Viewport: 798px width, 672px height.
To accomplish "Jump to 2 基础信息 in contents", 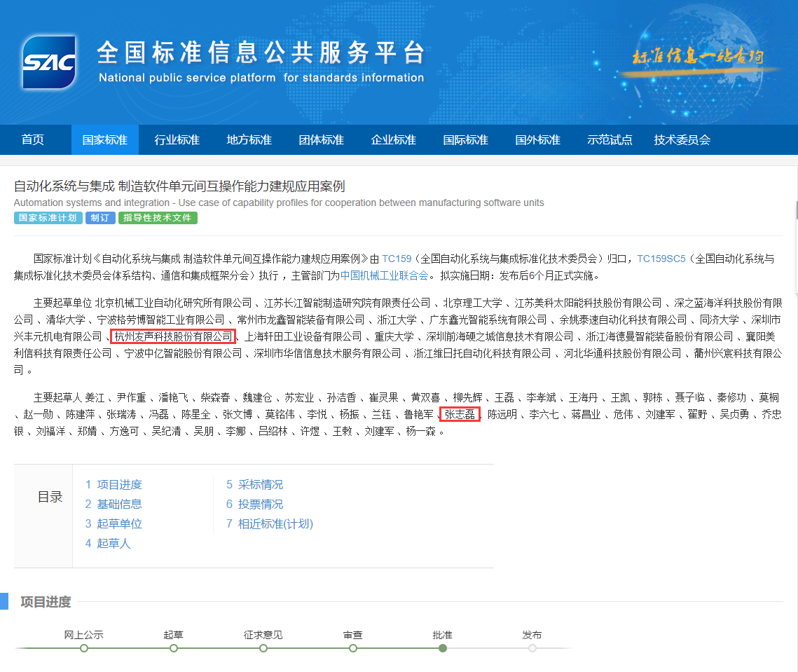I will point(113,504).
